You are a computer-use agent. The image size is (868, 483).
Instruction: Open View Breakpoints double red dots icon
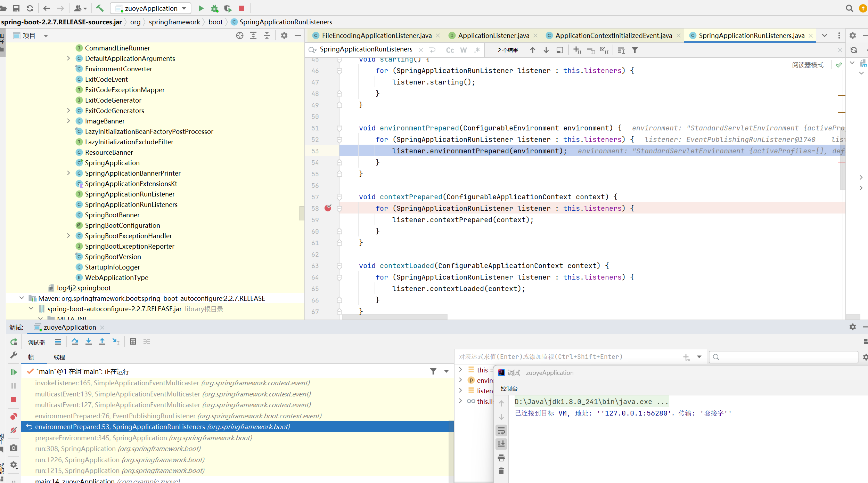click(14, 416)
